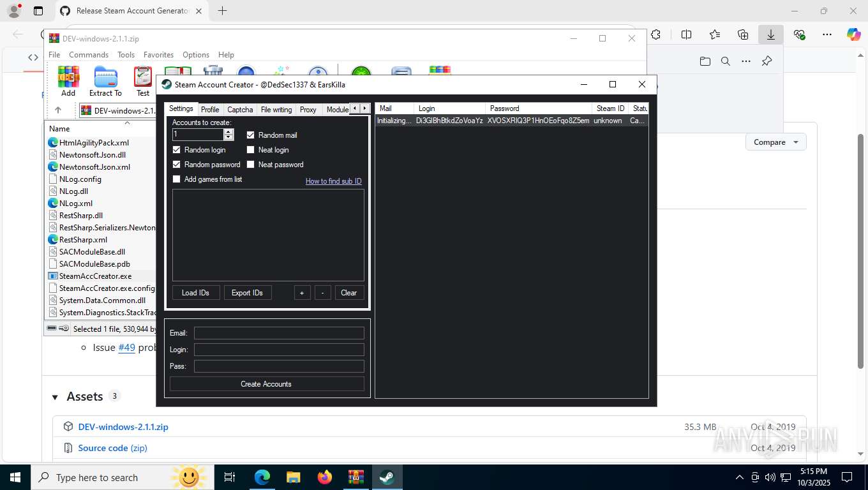The height and width of the screenshot is (490, 868).
Task: Open WinRAR Commands menu
Action: [89, 55]
